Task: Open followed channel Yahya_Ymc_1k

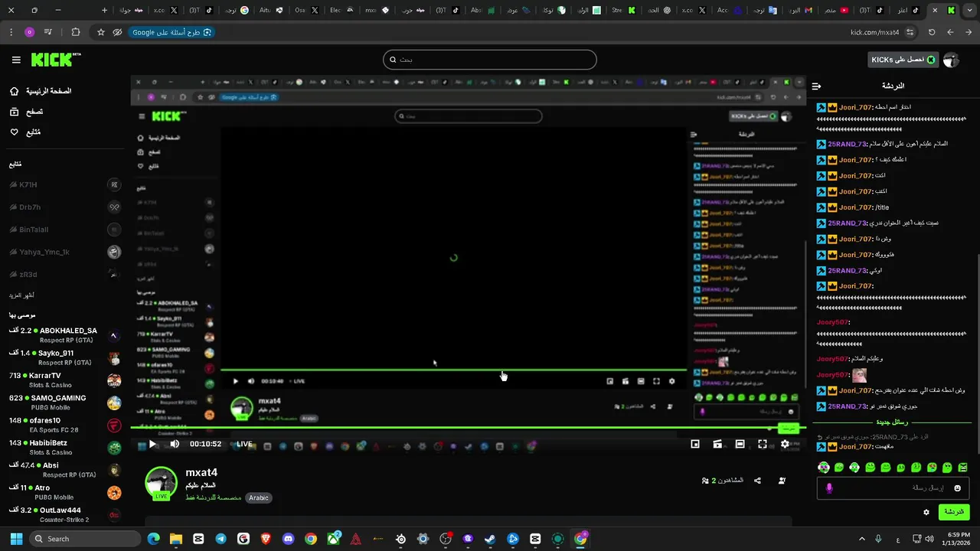Action: pyautogui.click(x=64, y=252)
